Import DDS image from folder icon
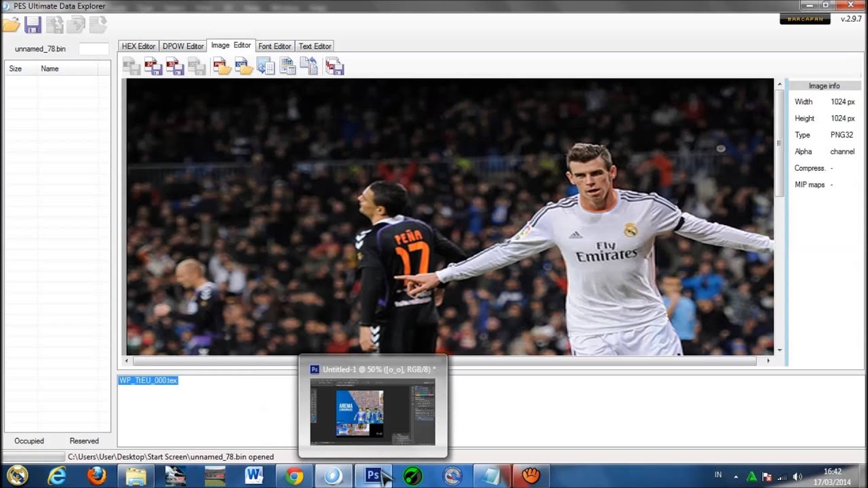 [244, 66]
